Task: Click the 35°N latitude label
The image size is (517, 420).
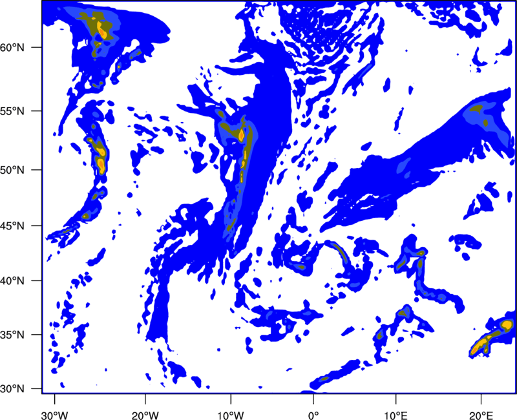Action: [x=12, y=335]
